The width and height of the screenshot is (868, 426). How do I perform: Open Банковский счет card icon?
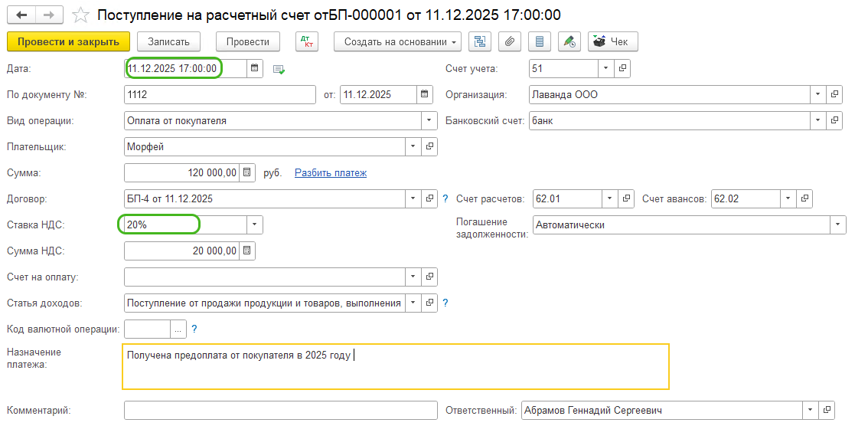(x=834, y=120)
